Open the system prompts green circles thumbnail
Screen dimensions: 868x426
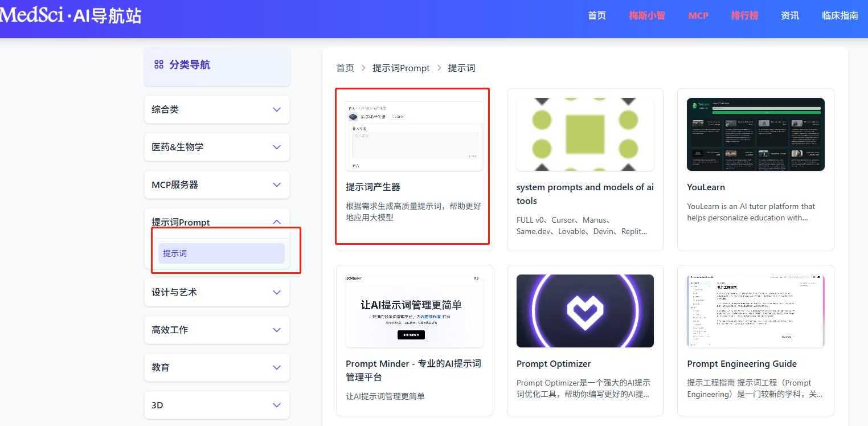(x=585, y=134)
